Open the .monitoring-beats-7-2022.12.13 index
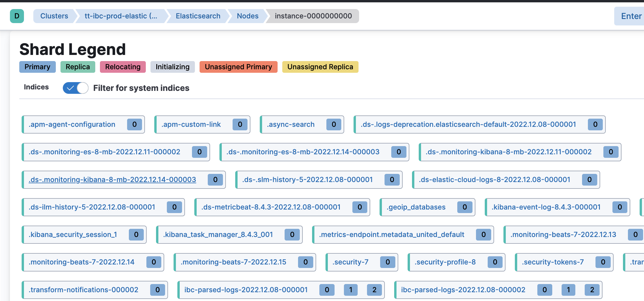This screenshot has height=301, width=644. (563, 235)
